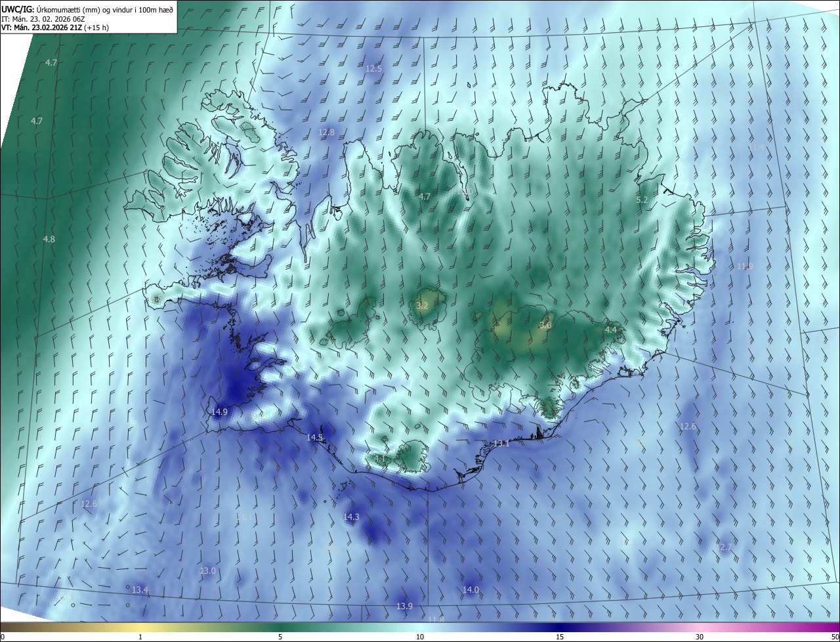Click the 13.9 value label
The image size is (840, 642).
point(404,606)
